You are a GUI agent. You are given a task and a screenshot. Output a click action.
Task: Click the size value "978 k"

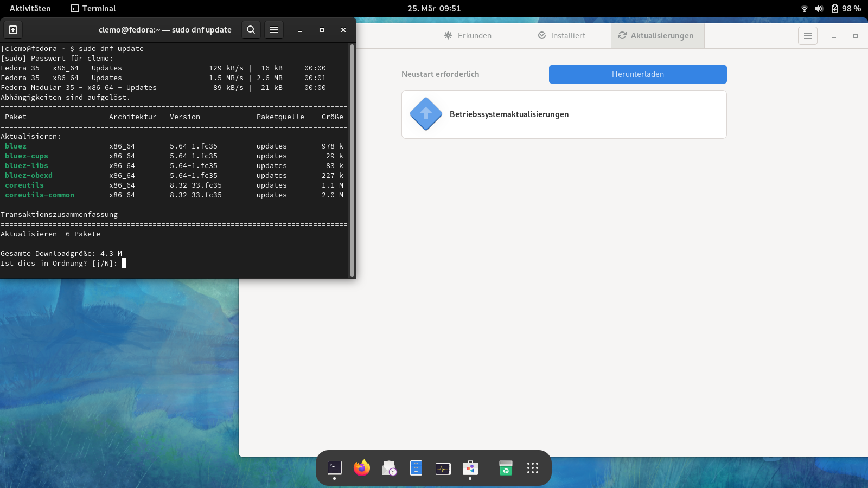[333, 146]
